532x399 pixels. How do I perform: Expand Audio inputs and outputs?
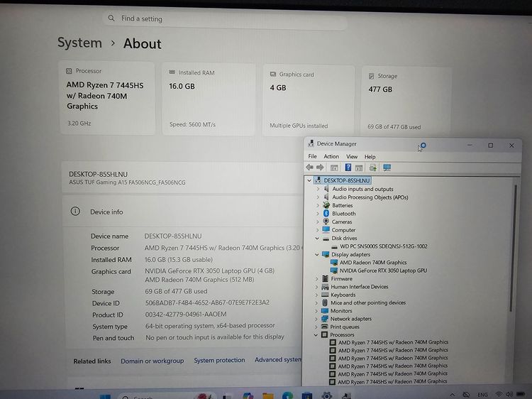318,189
